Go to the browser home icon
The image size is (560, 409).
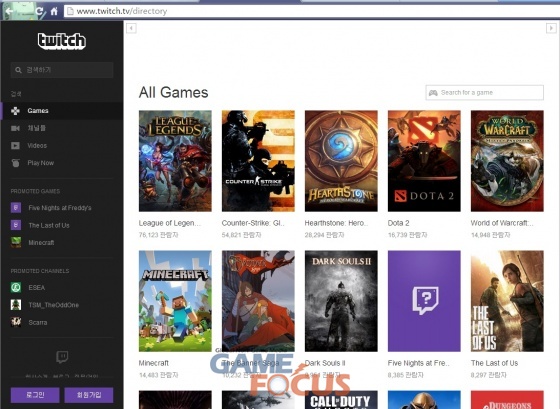[54, 11]
